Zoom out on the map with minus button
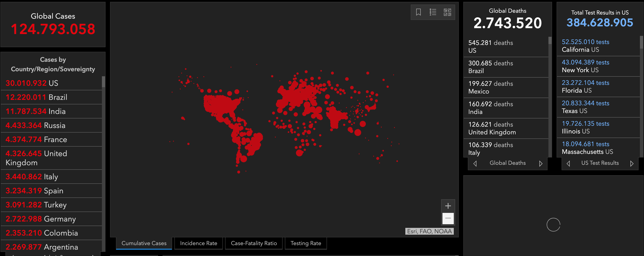Viewport: 644px width, 256px height. 448,218
